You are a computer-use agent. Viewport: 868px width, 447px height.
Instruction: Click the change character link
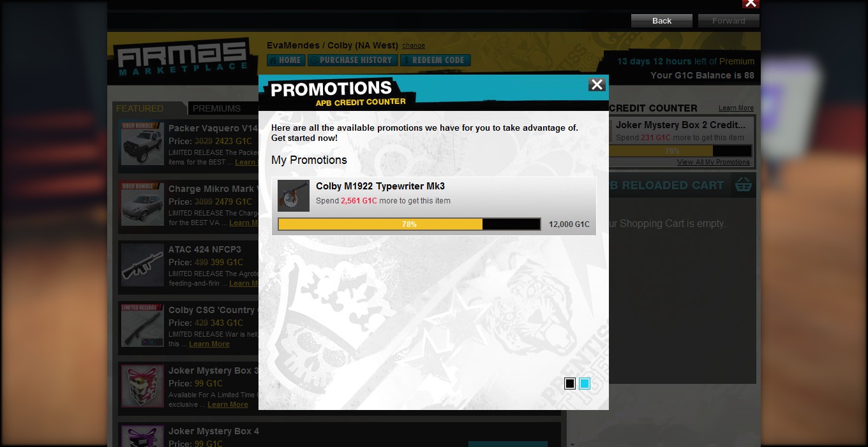pyautogui.click(x=414, y=46)
